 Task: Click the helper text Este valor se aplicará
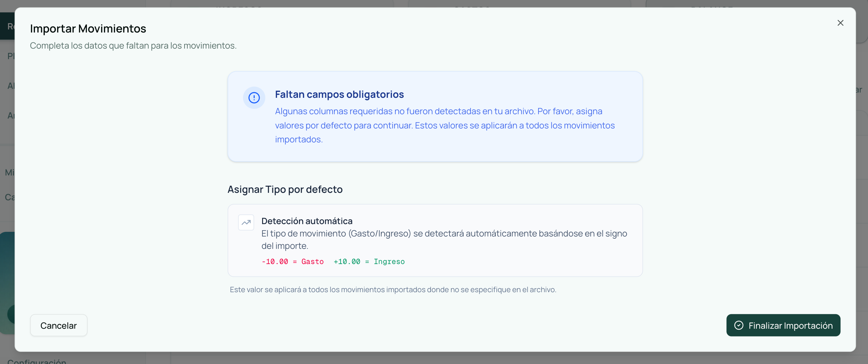coord(393,289)
